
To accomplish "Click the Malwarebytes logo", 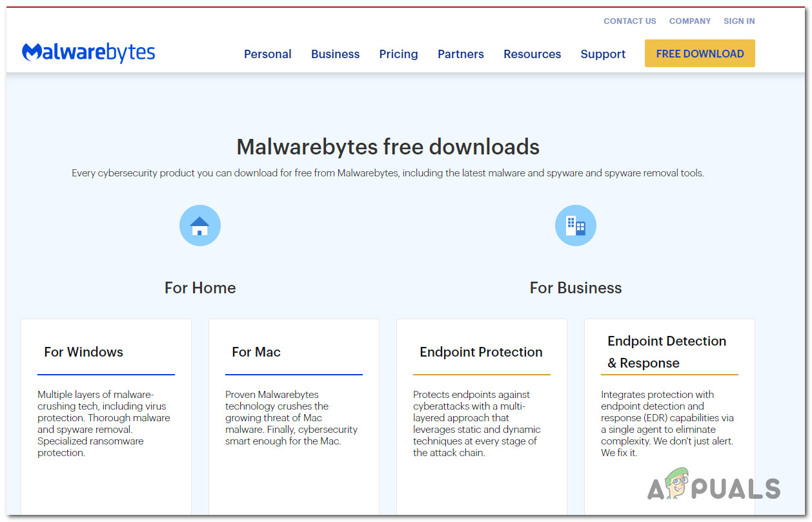I will click(x=88, y=53).
